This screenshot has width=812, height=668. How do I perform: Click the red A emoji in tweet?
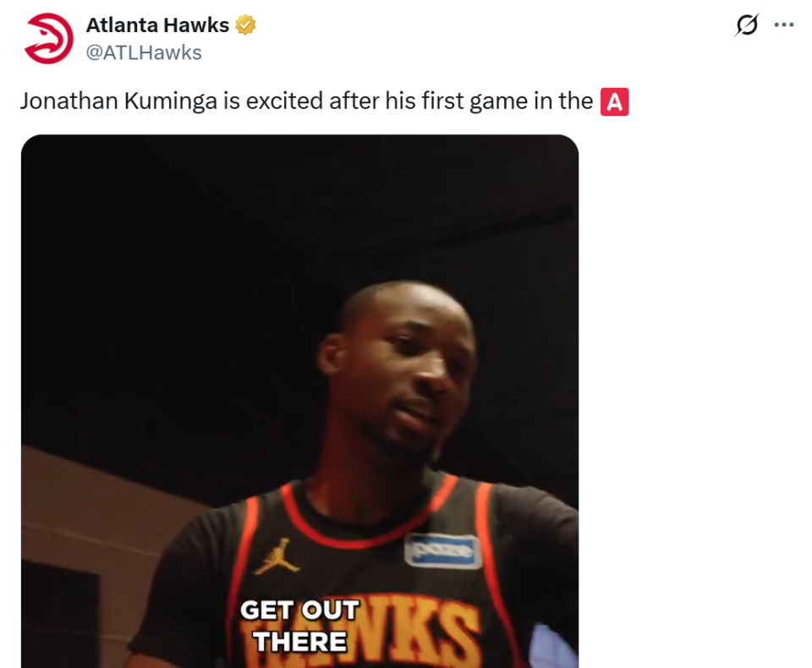coord(614,101)
